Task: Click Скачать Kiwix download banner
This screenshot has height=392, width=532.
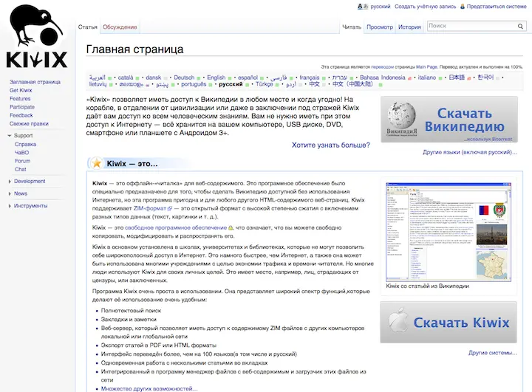Action: click(x=449, y=322)
